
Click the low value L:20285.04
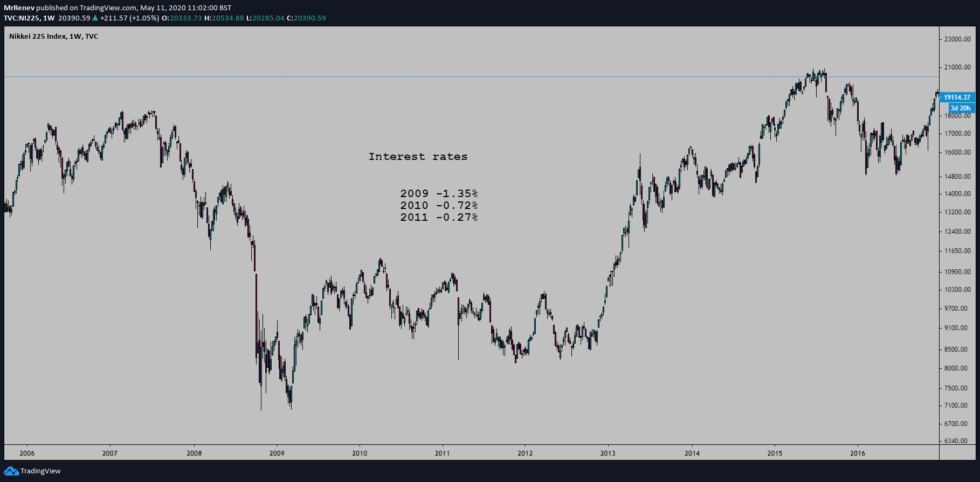pyautogui.click(x=265, y=18)
